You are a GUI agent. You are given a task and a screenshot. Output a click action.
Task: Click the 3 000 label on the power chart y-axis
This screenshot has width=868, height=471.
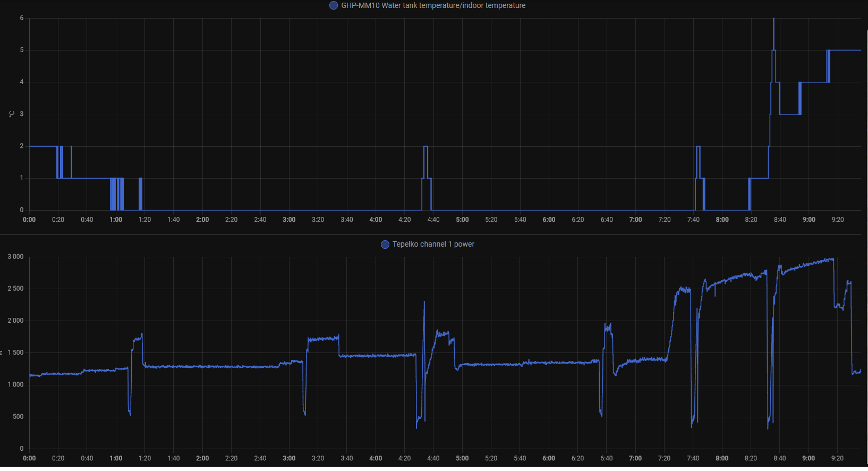click(x=15, y=257)
